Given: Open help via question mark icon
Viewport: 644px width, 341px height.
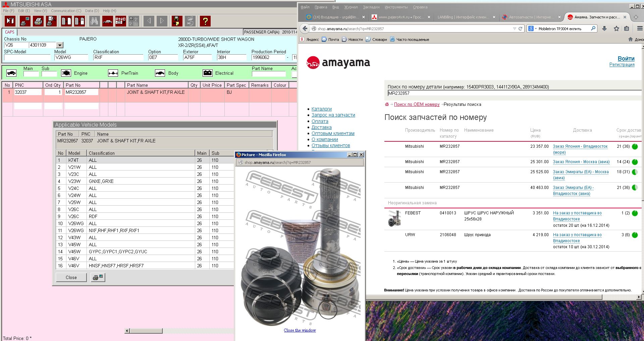Looking at the screenshot, I should (x=205, y=21).
